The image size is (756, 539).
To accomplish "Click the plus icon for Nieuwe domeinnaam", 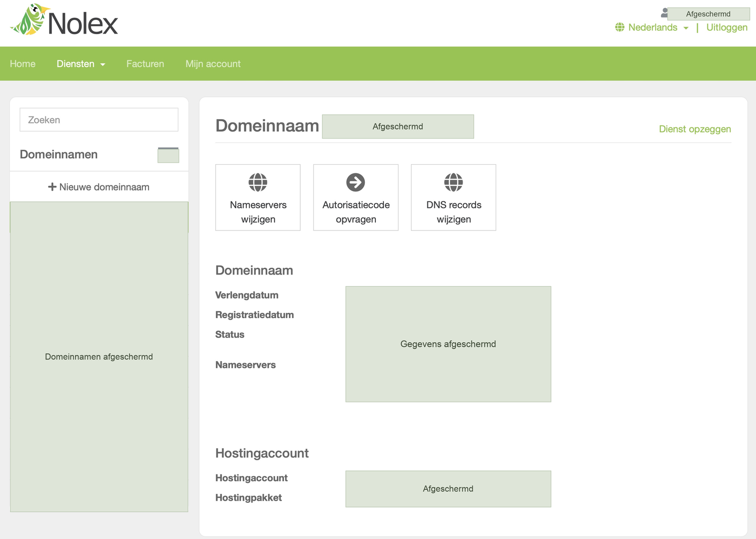I will 52,187.
